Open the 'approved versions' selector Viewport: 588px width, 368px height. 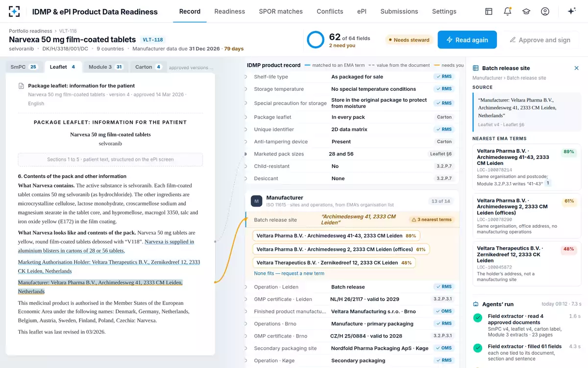[x=191, y=68]
